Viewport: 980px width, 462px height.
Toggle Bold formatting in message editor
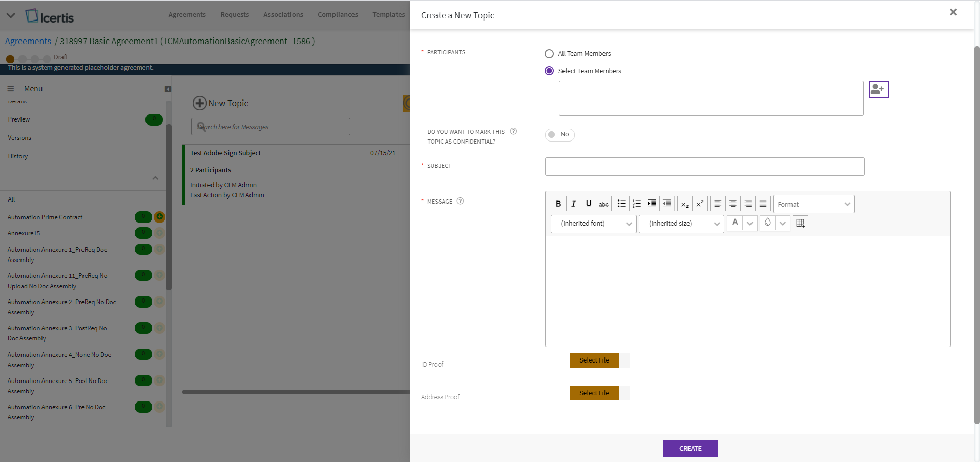558,204
